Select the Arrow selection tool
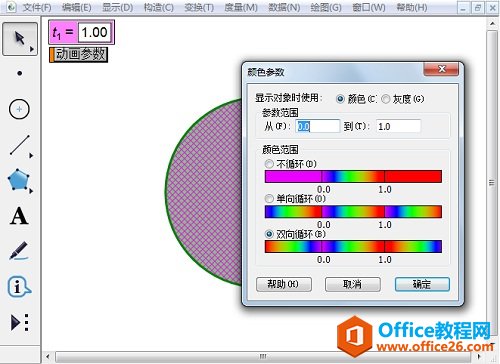Image resolution: width=500 pixels, height=364 pixels. (x=19, y=39)
